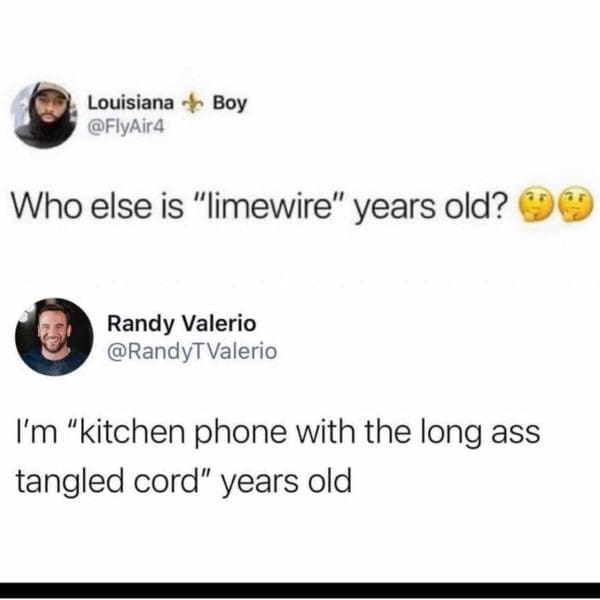600x600 pixels.
Task: Open Louisiana Boy's profile avatar
Action: (x=44, y=115)
